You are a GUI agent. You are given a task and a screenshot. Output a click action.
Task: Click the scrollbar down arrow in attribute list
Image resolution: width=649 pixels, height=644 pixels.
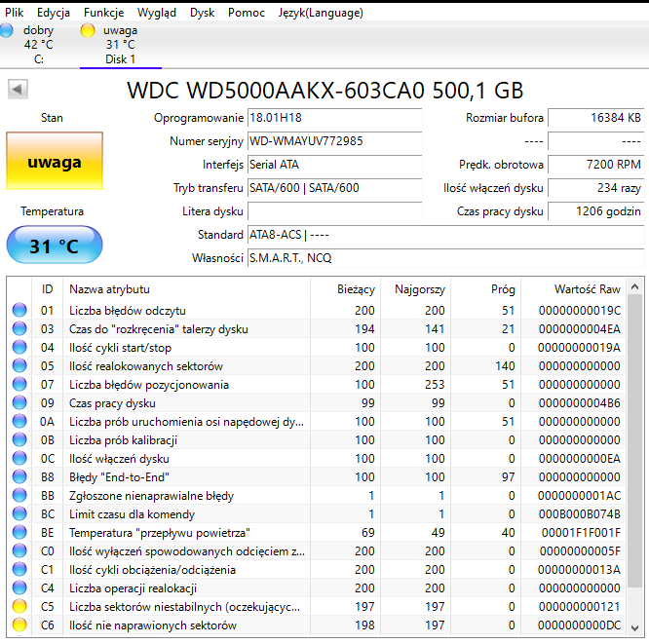point(635,627)
